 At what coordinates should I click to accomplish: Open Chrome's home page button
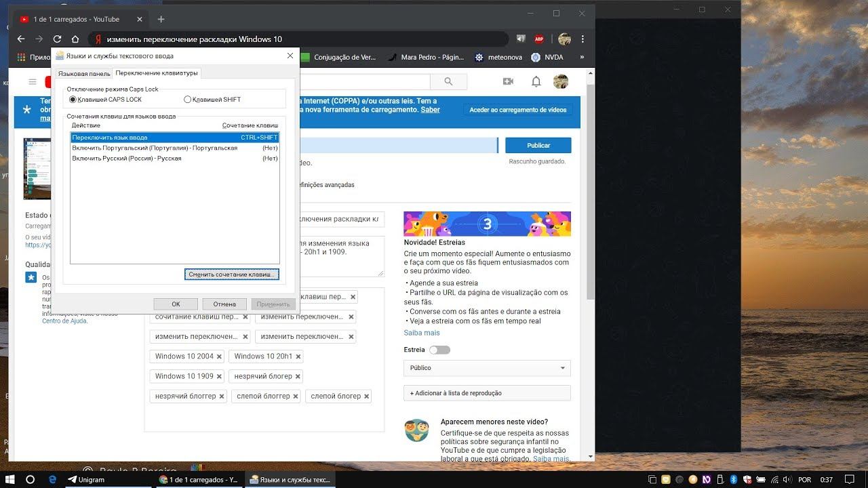pos(75,39)
